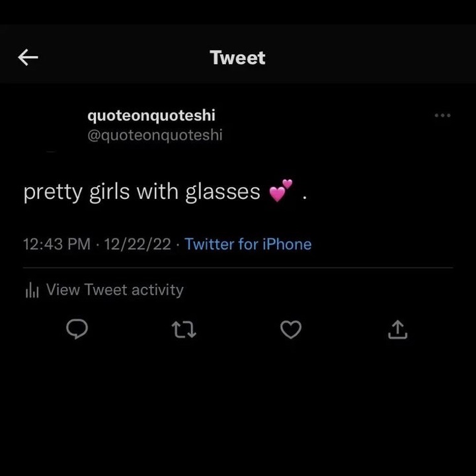Open the three-dot more options menu
The height and width of the screenshot is (476, 476).
(x=442, y=116)
